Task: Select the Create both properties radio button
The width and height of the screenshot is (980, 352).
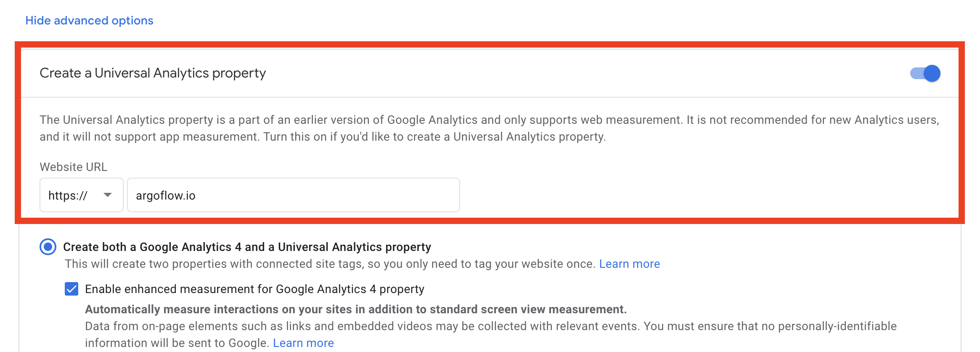Action: click(48, 247)
